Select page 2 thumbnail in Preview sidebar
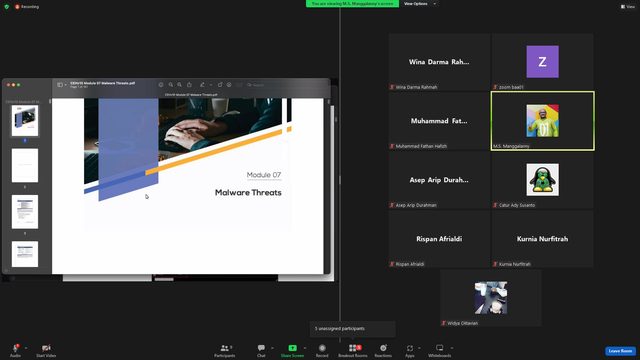Image resolution: width=640 pixels, height=360 pixels. (25, 165)
